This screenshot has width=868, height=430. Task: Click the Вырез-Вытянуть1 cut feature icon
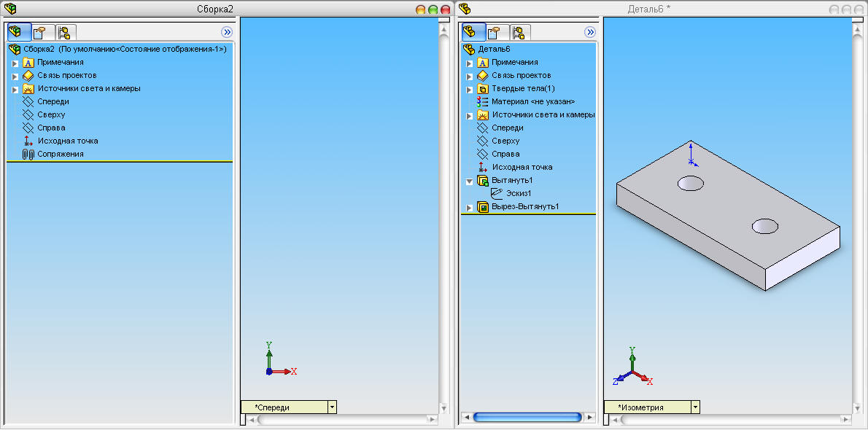click(483, 207)
